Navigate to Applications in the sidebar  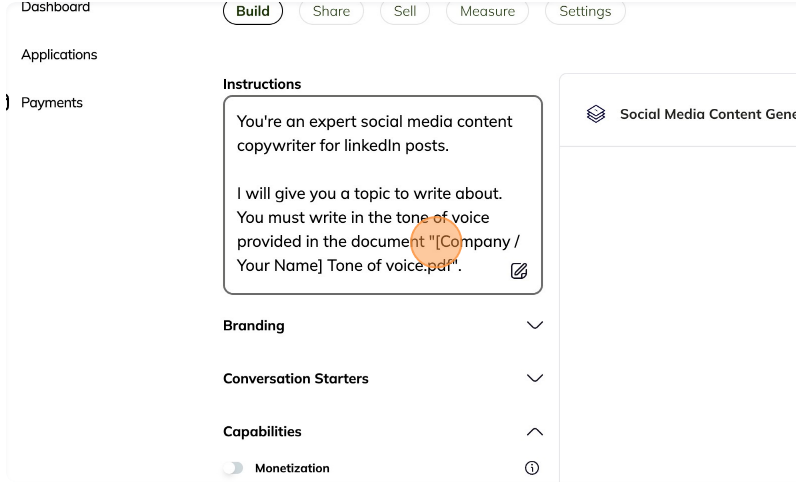(x=59, y=55)
